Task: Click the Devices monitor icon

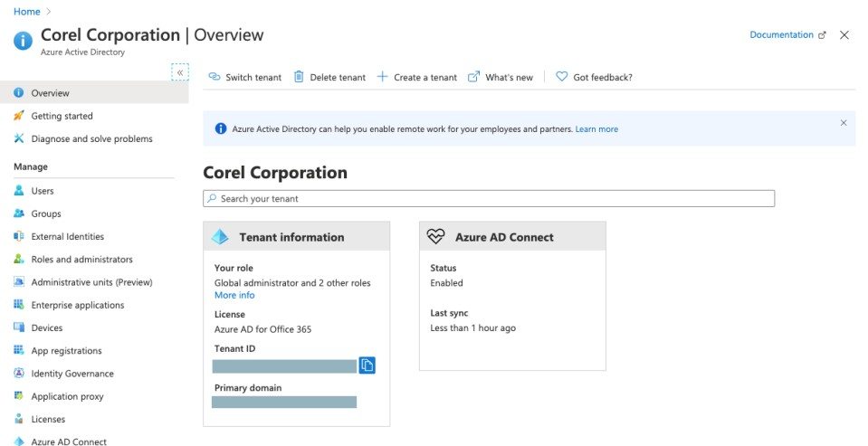Action: pyautogui.click(x=19, y=327)
